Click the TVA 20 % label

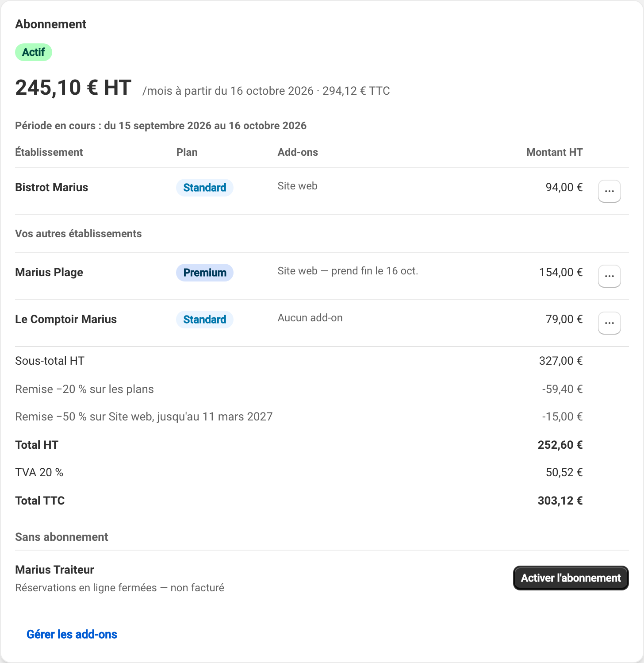(x=39, y=472)
